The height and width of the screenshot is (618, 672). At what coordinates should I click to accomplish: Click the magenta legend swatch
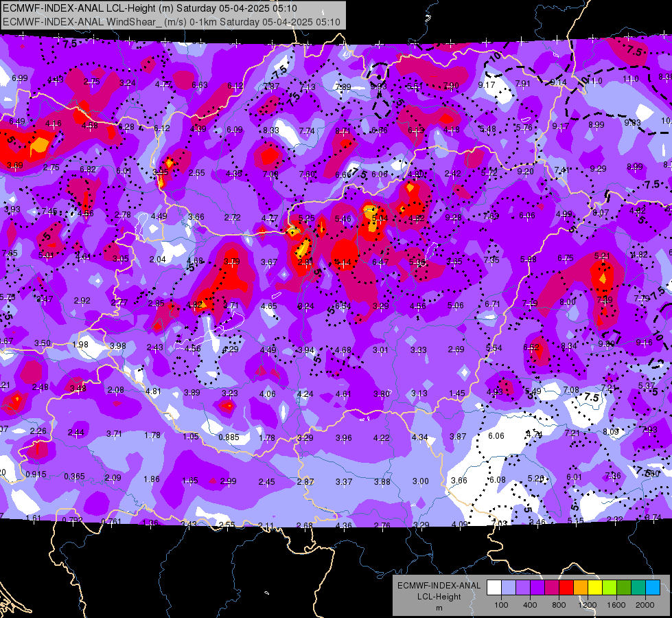point(552,588)
